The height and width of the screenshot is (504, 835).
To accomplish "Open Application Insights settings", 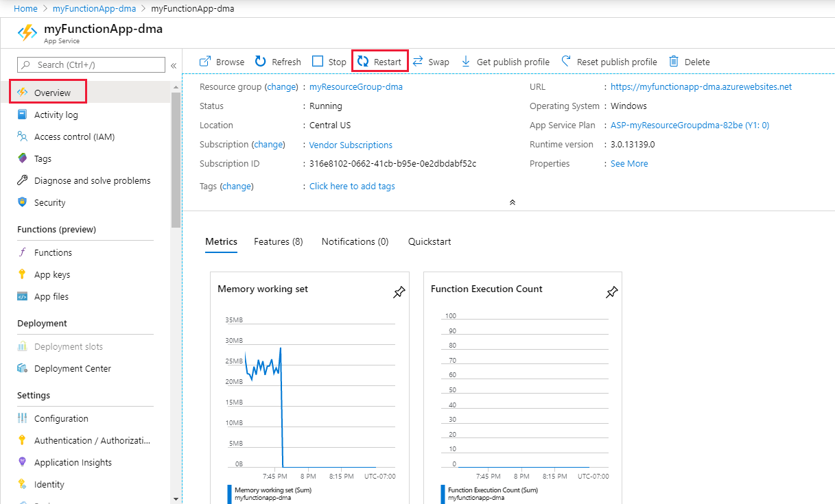I will (72, 462).
